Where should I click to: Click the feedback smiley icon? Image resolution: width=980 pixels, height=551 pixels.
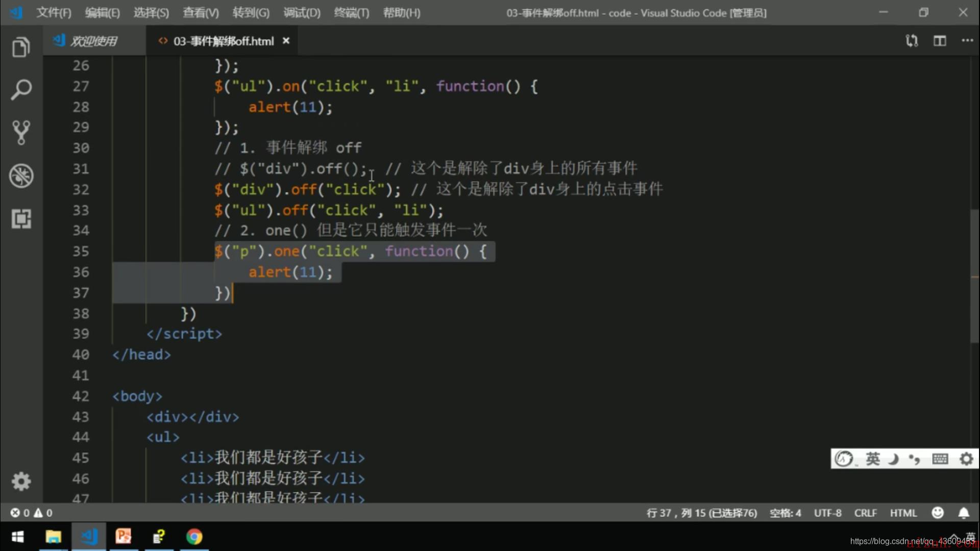[x=938, y=513]
